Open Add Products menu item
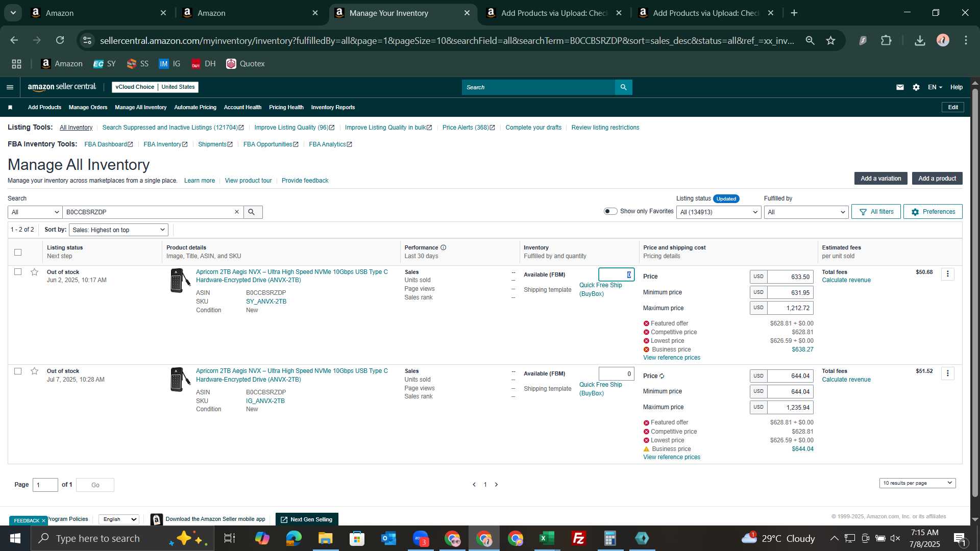The image size is (980, 551). (x=44, y=107)
